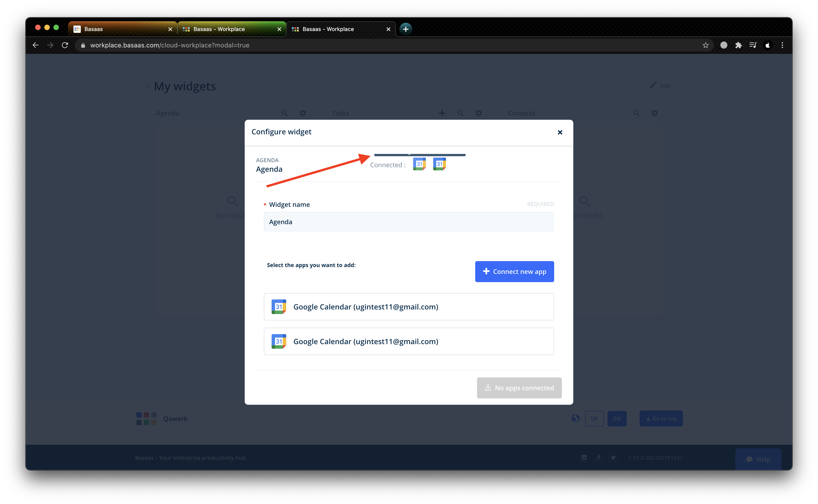The width and height of the screenshot is (818, 504).
Task: Open the globe extension icon in toolbar
Action: (724, 45)
